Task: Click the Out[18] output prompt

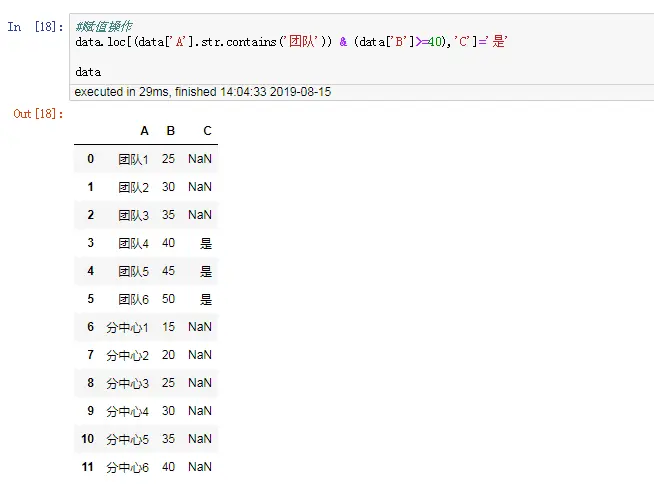Action: (x=38, y=114)
